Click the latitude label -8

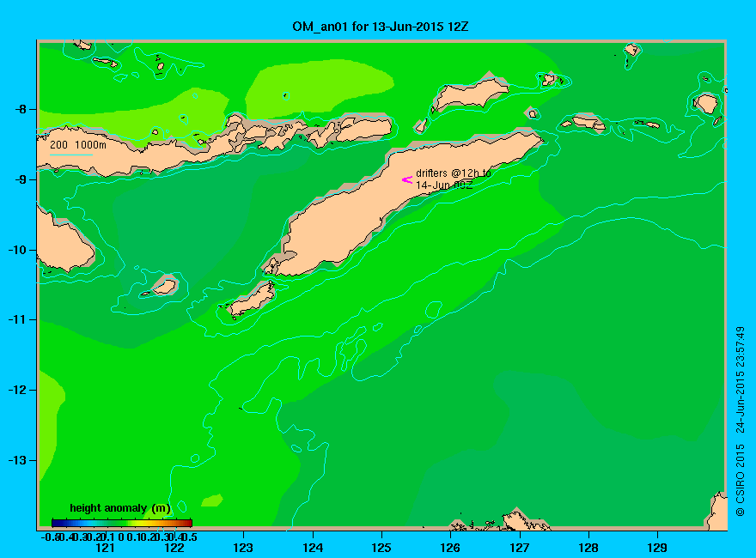point(19,109)
